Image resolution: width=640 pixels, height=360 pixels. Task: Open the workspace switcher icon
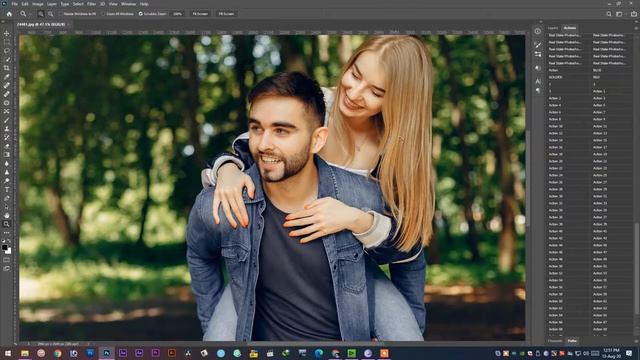tap(620, 14)
